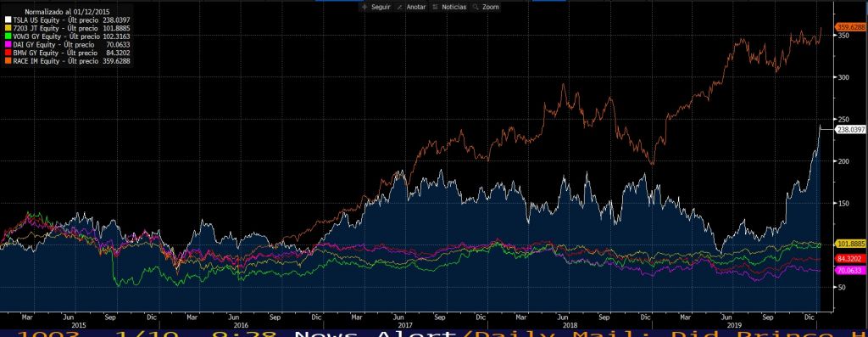The image size is (868, 337).
Task: Click the magenta DAI GY Equity swatch
Action: tap(8, 45)
